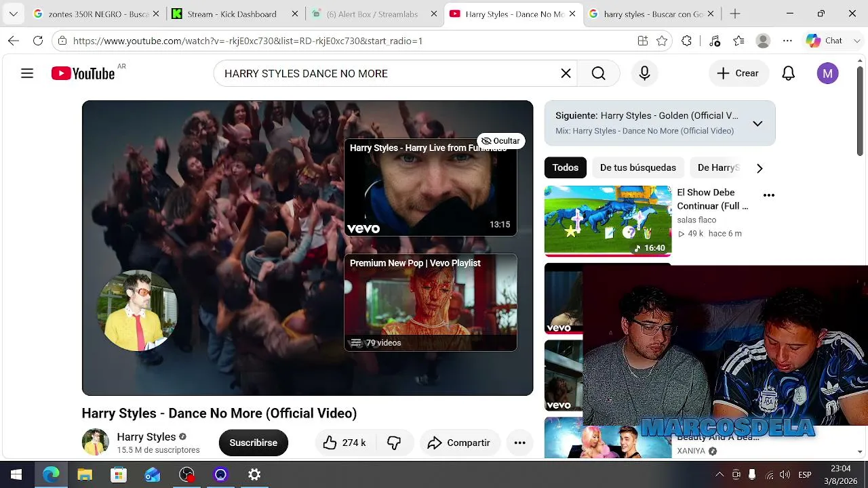
Task: Start voice search with the microphone
Action: (644, 73)
